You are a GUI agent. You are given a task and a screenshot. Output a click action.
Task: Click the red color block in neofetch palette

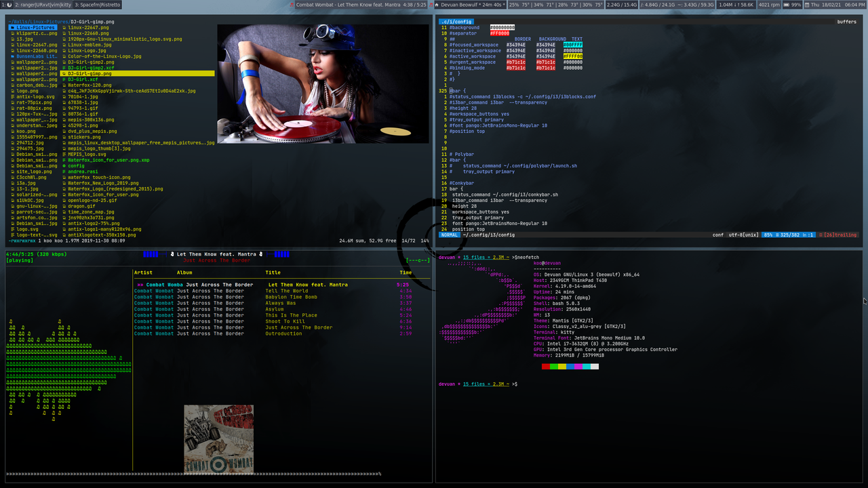point(546,367)
